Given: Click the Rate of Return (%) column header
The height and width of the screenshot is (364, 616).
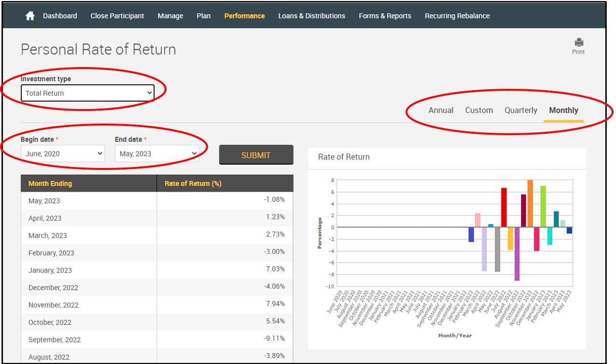Looking at the screenshot, I should (193, 183).
